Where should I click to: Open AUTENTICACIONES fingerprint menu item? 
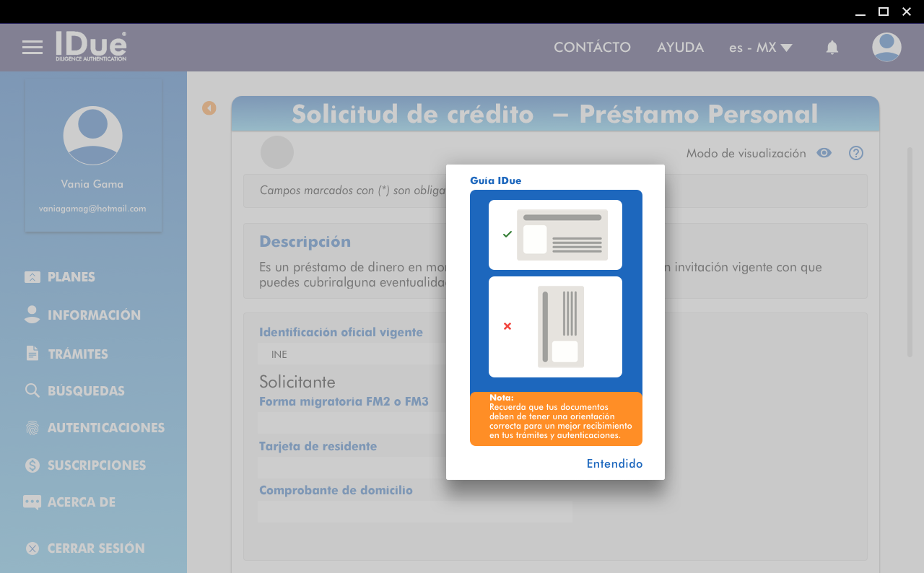click(105, 428)
